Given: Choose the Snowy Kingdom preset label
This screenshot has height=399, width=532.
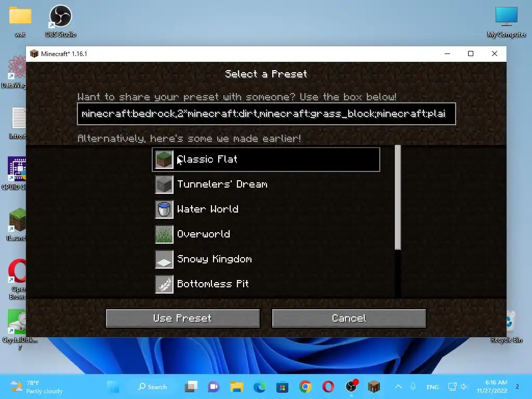Looking at the screenshot, I should 215,259.
